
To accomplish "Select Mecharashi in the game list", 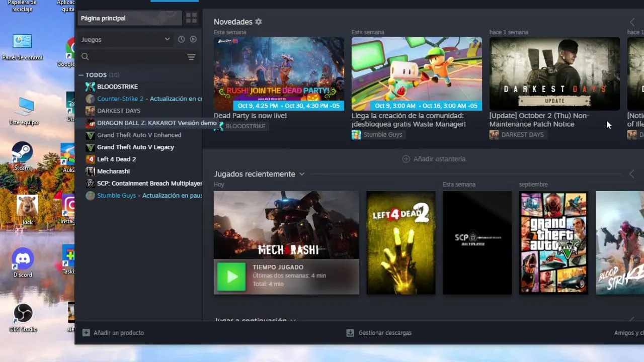I will click(x=113, y=171).
